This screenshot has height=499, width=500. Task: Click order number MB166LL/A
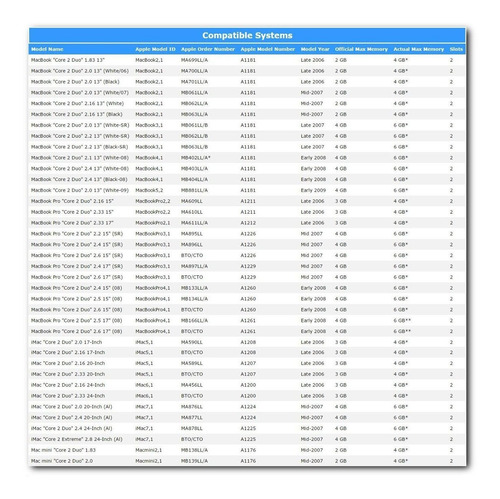pyautogui.click(x=194, y=320)
